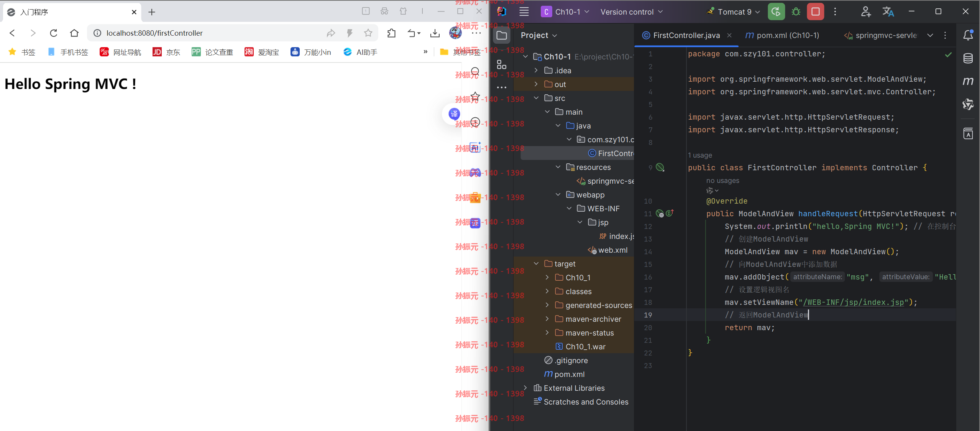Click the browser forward arrow
This screenshot has height=431, width=980.
(x=33, y=33)
